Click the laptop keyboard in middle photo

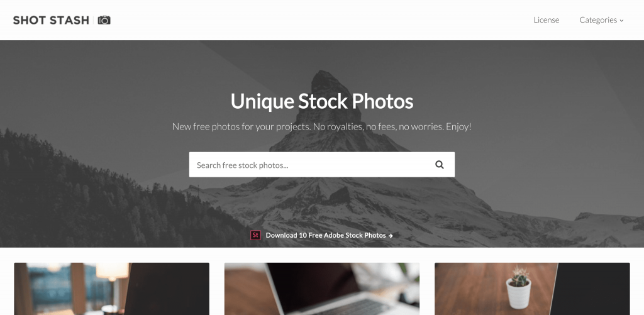coord(353,307)
